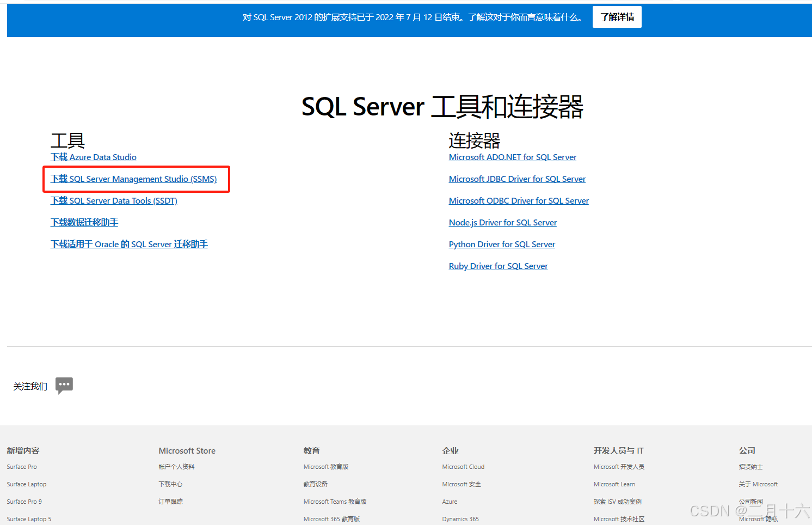Open Microsoft 技术社区 footer link

click(619, 519)
